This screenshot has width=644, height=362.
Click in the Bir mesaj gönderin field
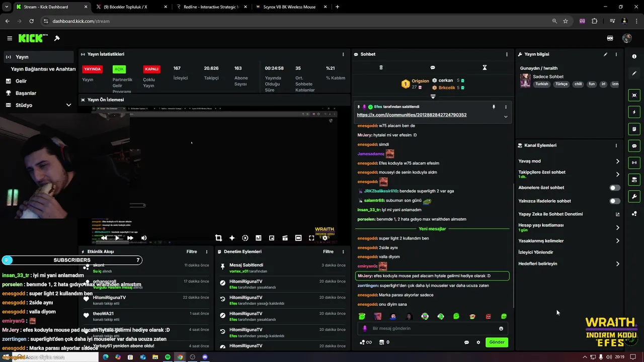[x=433, y=328]
